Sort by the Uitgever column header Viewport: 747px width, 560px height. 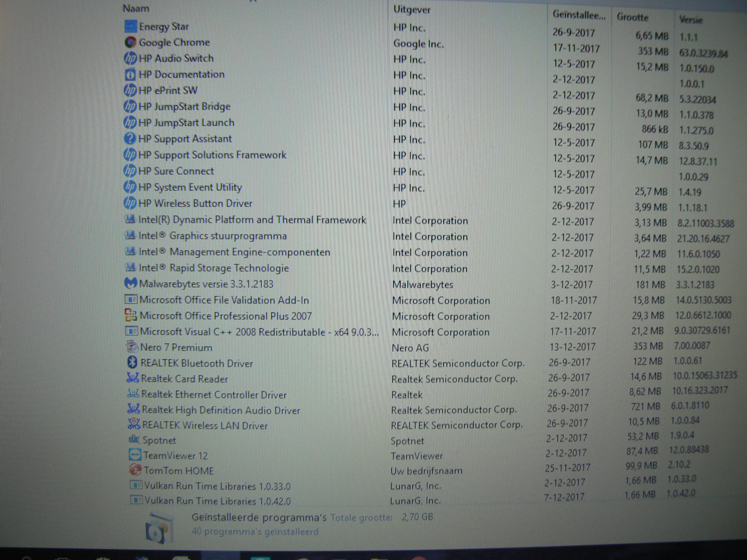click(x=412, y=10)
